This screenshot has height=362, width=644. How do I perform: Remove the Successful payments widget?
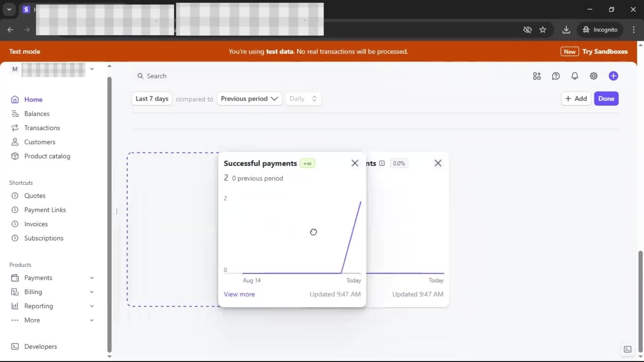[x=355, y=163]
